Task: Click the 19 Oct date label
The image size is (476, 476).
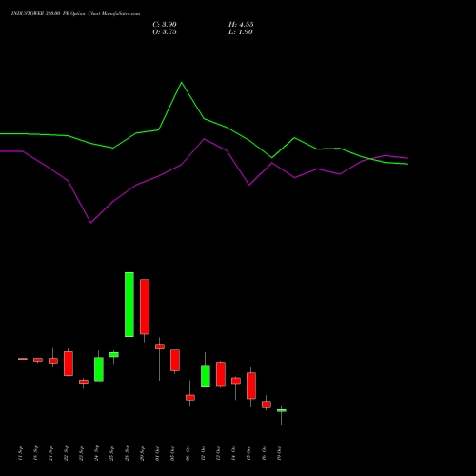Action: click(x=279, y=453)
